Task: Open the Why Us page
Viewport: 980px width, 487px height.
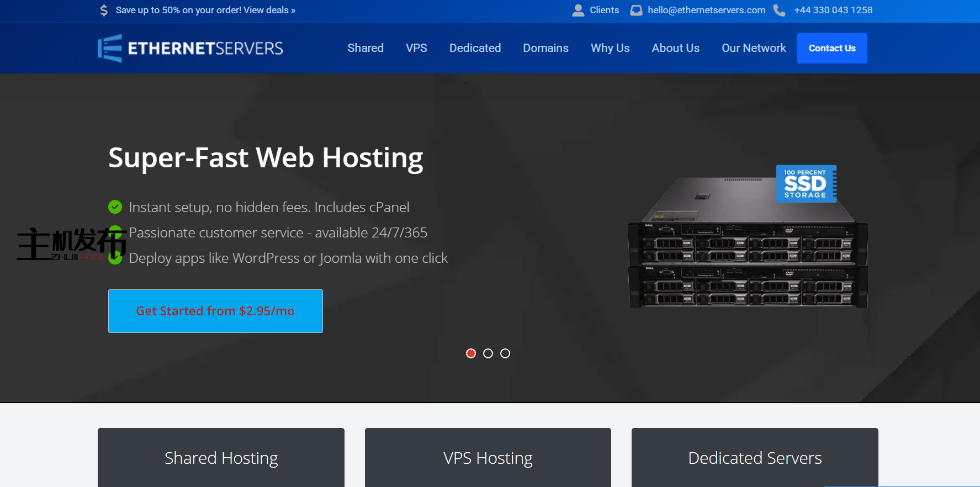Action: coord(610,49)
